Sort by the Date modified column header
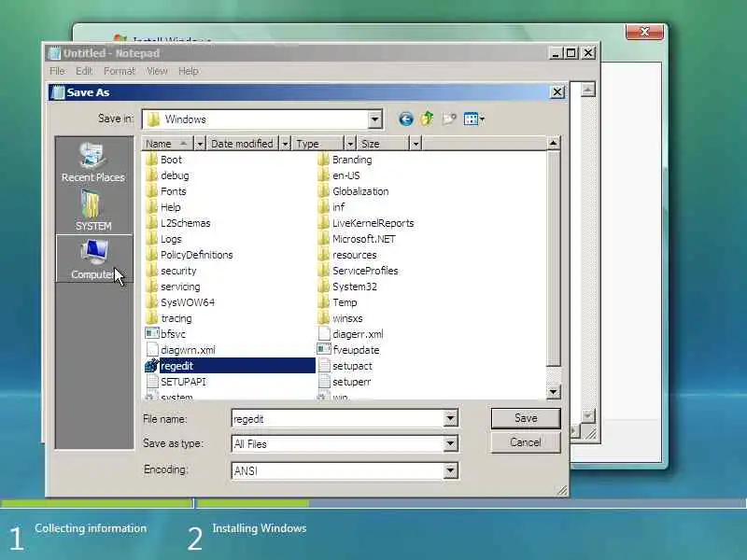 [243, 144]
